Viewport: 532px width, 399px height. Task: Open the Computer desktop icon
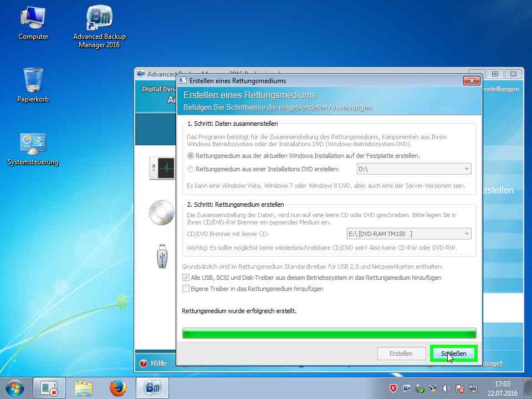33,23
